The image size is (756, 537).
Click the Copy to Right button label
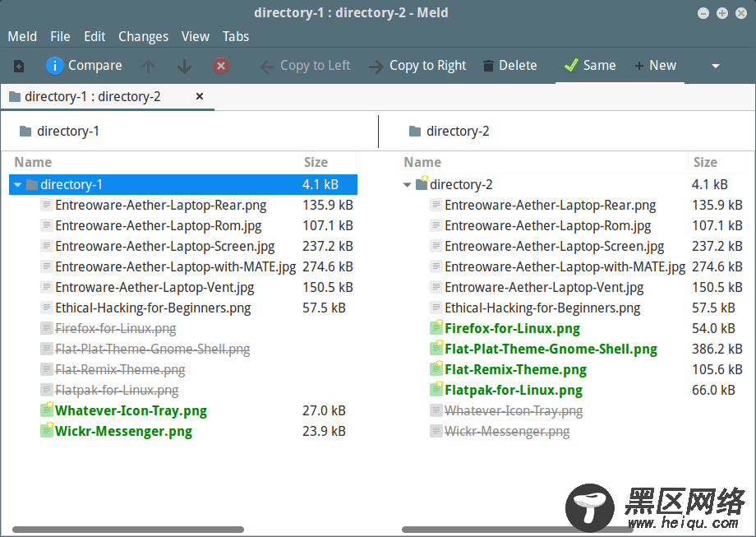[427, 66]
